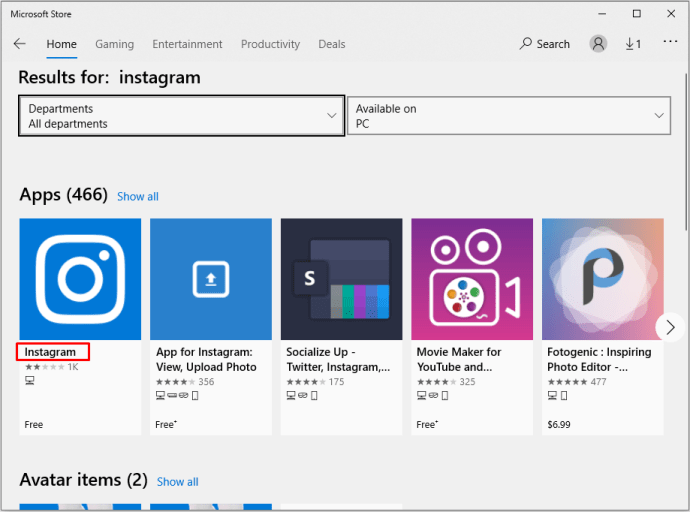
Task: Open Movie Maker for YouTube title
Action: click(459, 359)
